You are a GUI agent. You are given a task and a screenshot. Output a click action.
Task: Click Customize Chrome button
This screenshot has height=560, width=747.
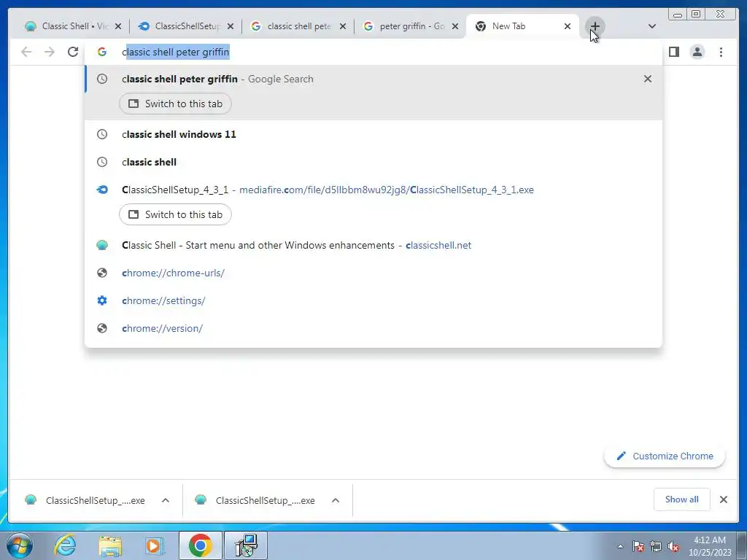point(665,456)
